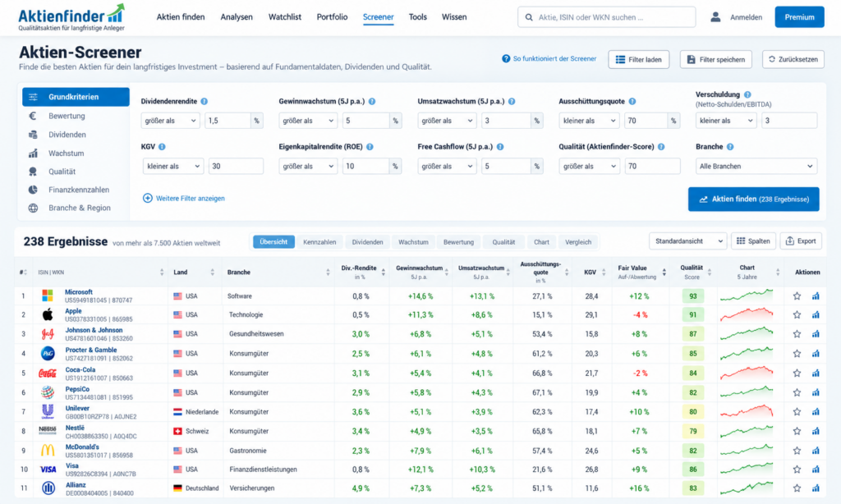Image resolution: width=841 pixels, height=504 pixels.
Task: Switch to Kennzahlen results tab
Action: pos(319,242)
